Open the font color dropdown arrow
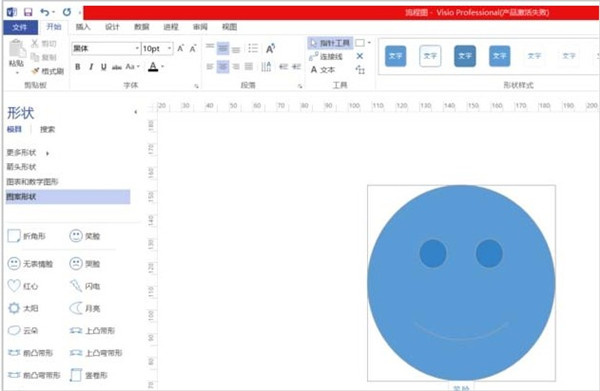 pyautogui.click(x=163, y=67)
